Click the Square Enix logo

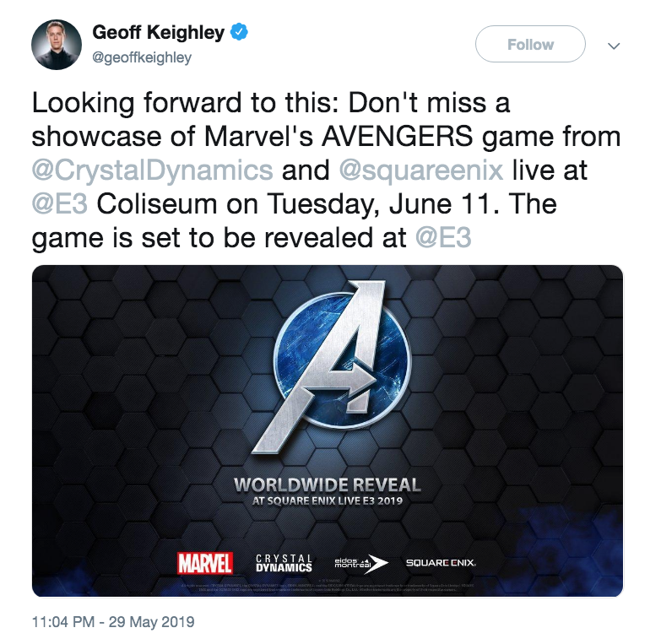[441, 563]
